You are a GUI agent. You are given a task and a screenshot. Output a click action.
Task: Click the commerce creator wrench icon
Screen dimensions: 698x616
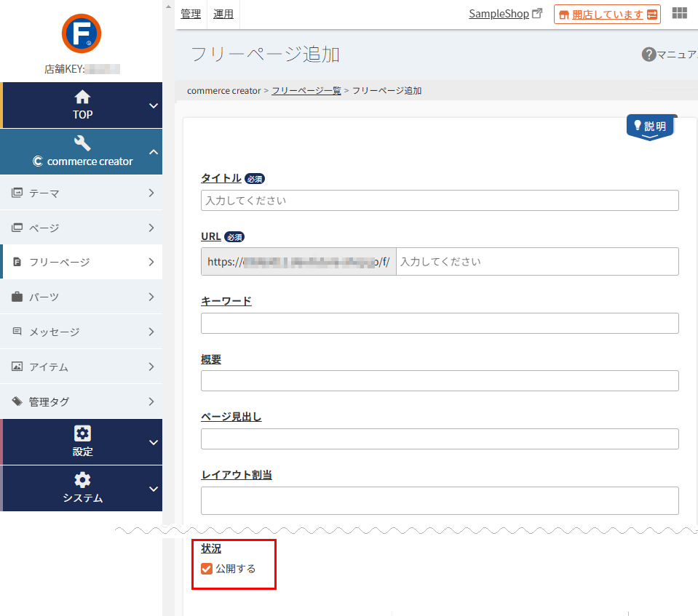[x=82, y=143]
